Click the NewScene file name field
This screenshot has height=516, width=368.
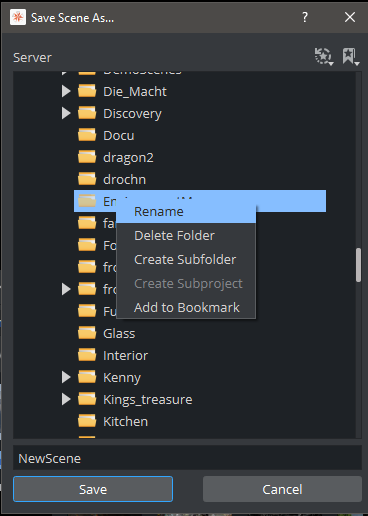[x=187, y=458]
